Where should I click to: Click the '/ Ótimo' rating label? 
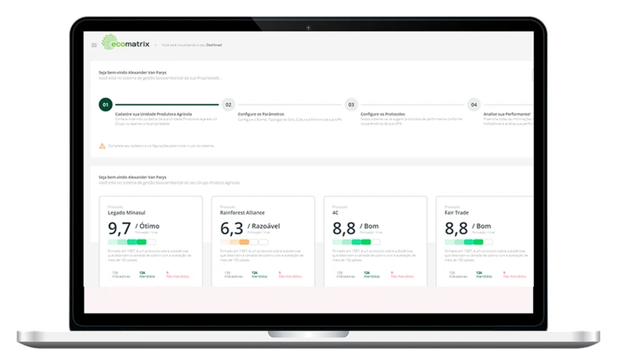[147, 226]
